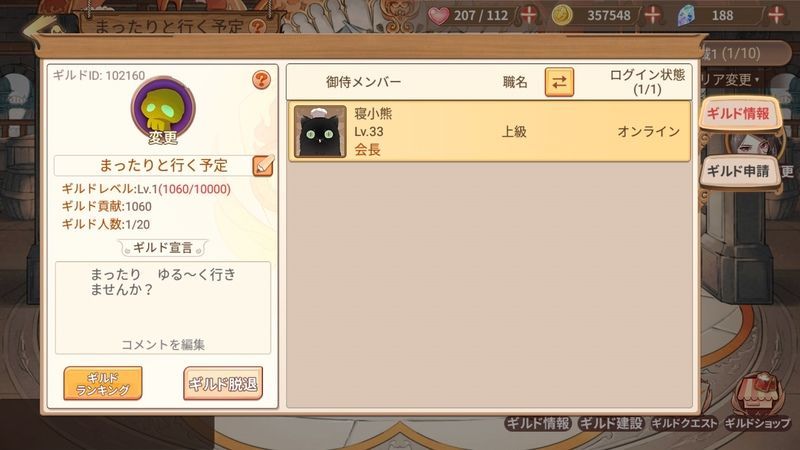The width and height of the screenshot is (800, 450).
Task: Edit guild name with pencil icon
Action: (x=263, y=166)
